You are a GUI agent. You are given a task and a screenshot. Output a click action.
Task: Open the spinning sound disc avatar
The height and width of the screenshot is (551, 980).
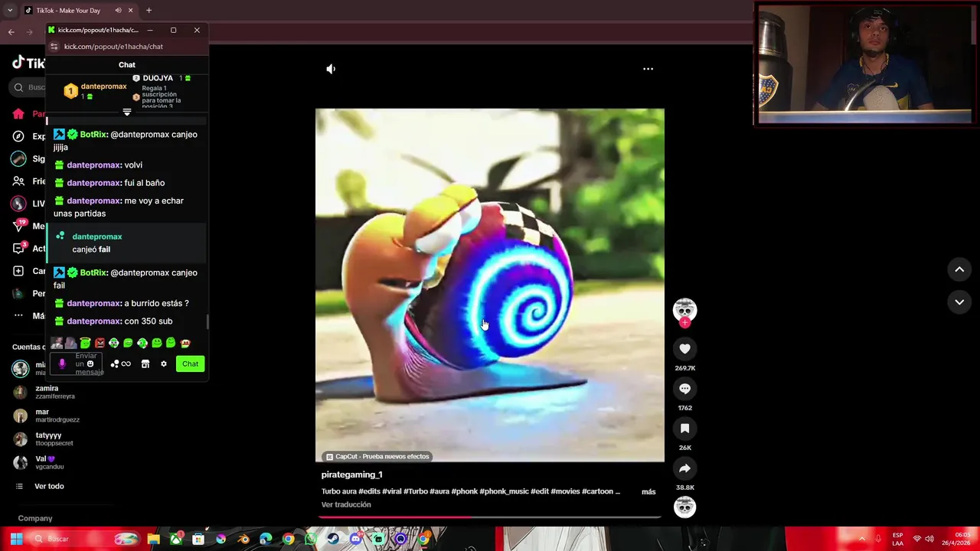(684, 507)
